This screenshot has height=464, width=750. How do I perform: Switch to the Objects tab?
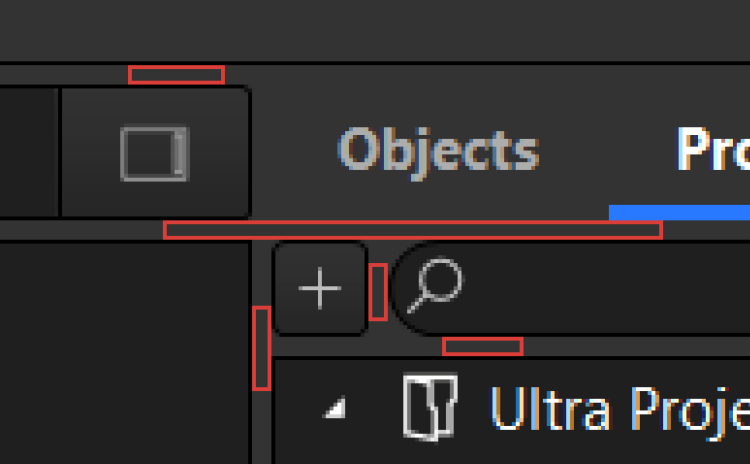pos(438,151)
